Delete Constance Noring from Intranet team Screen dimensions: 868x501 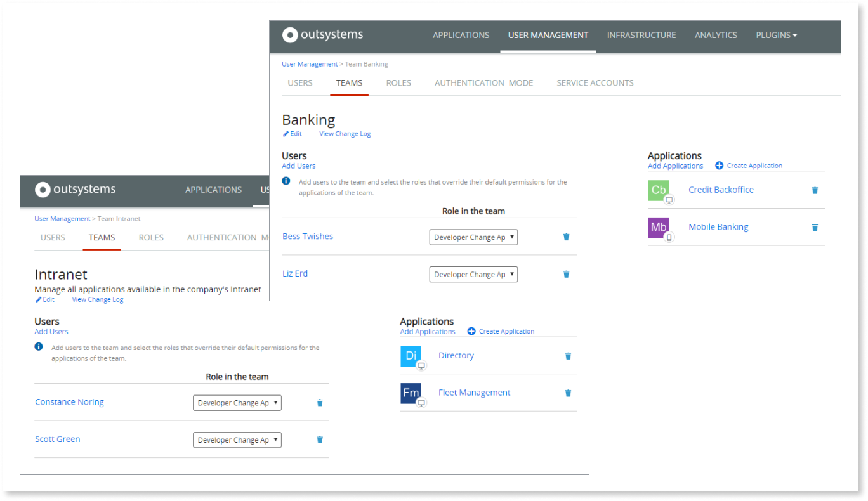click(320, 403)
